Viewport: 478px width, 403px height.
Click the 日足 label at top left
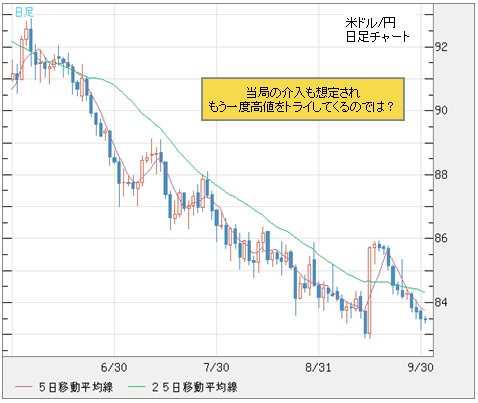24,12
